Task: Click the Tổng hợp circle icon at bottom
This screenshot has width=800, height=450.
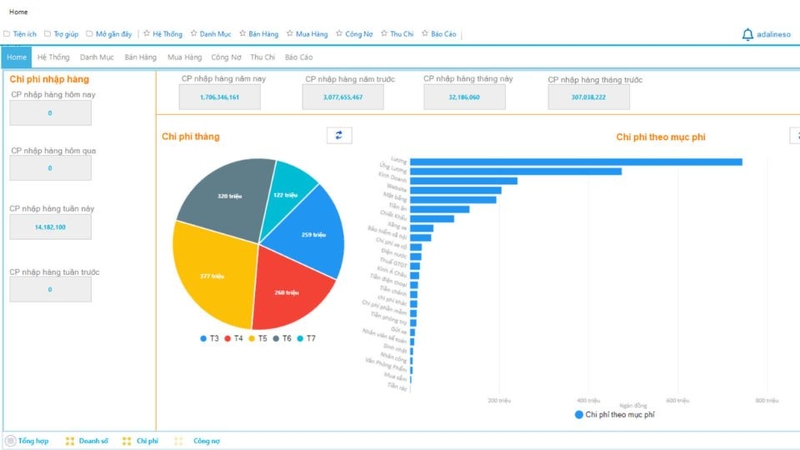Action: tap(11, 441)
